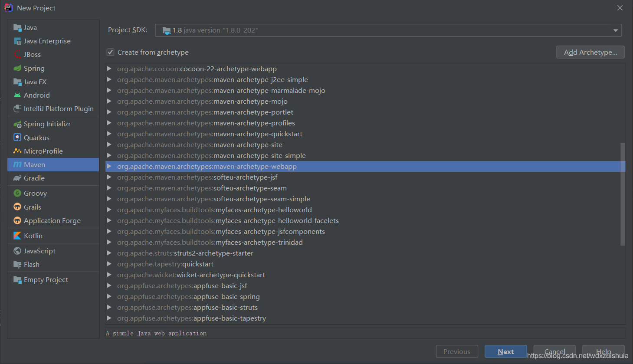The height and width of the screenshot is (364, 633).
Task: Choose the Gradle elephant icon
Action: coord(17,178)
